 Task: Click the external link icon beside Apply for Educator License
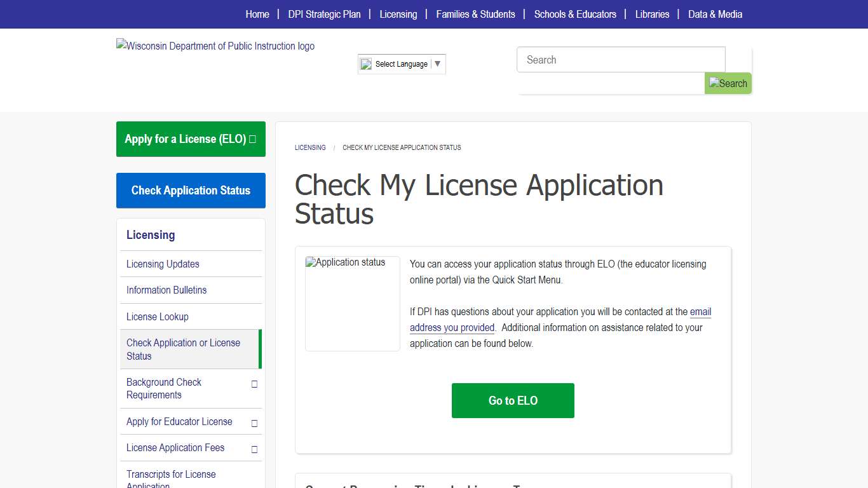pyautogui.click(x=254, y=421)
